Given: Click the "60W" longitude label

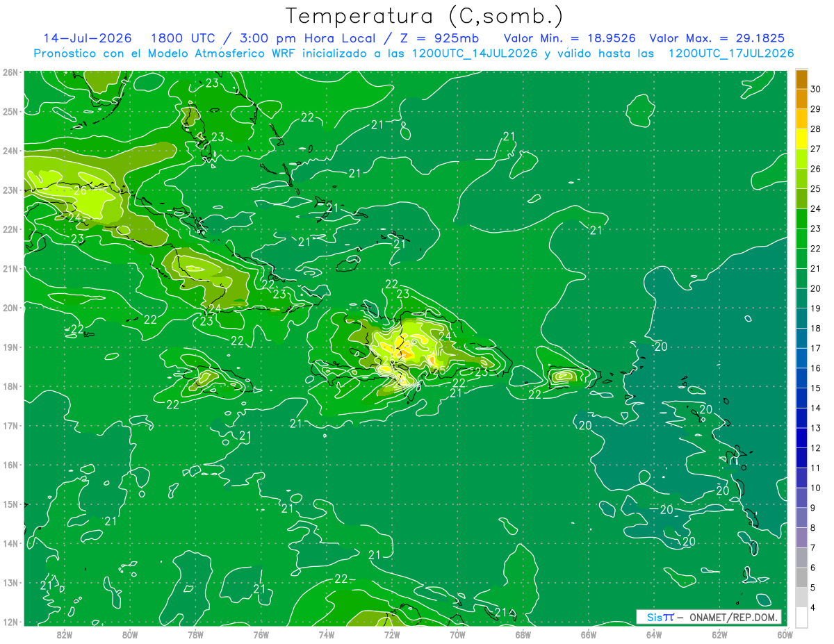Looking at the screenshot, I should (785, 634).
